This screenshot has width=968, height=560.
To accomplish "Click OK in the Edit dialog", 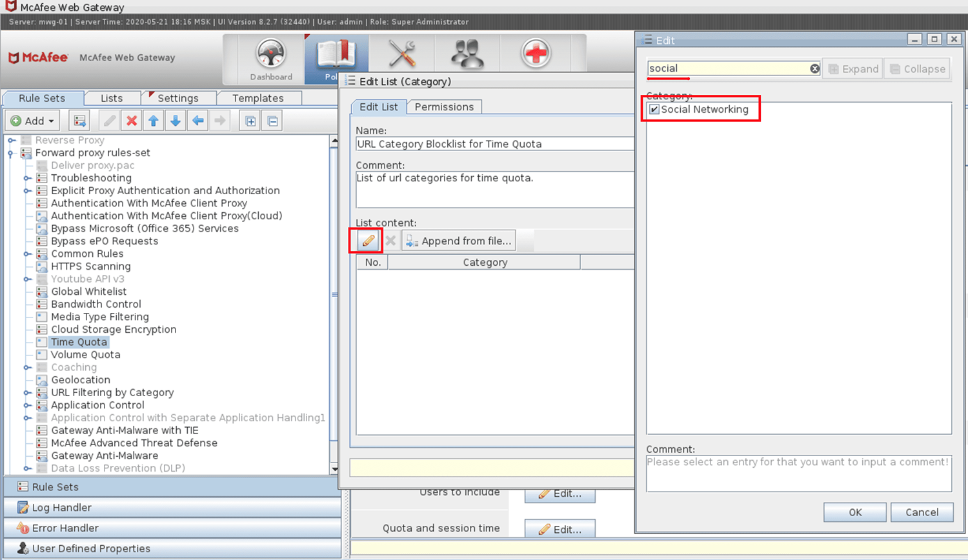I will tap(855, 512).
